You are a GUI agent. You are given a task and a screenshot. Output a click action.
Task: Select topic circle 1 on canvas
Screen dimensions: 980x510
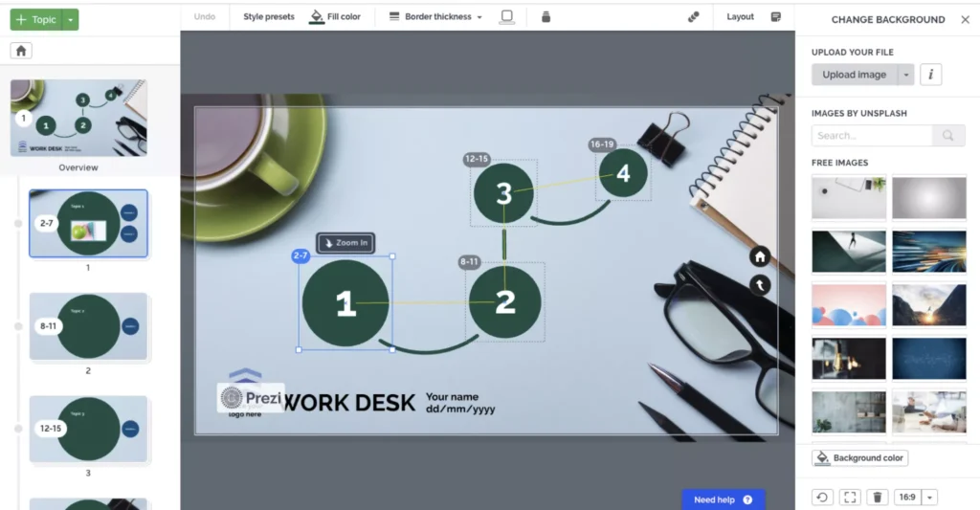click(x=345, y=303)
